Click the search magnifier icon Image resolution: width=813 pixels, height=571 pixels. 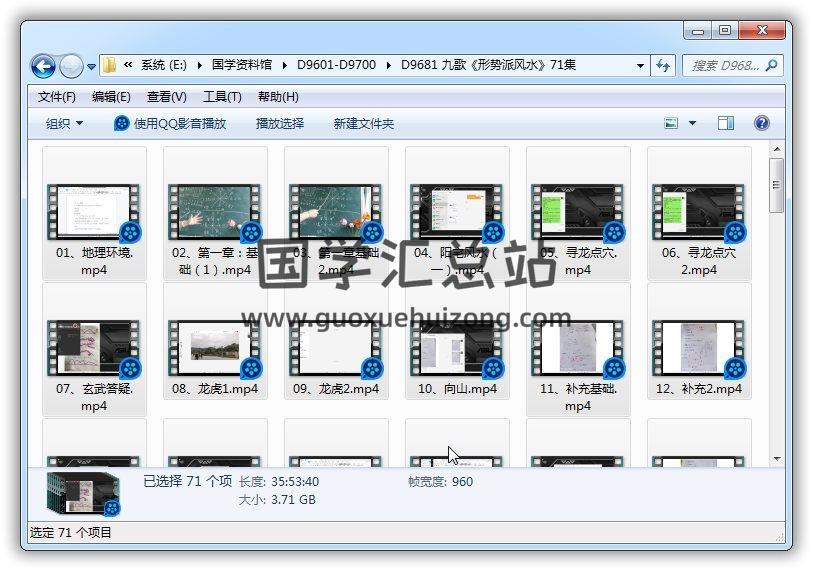pyautogui.click(x=771, y=66)
